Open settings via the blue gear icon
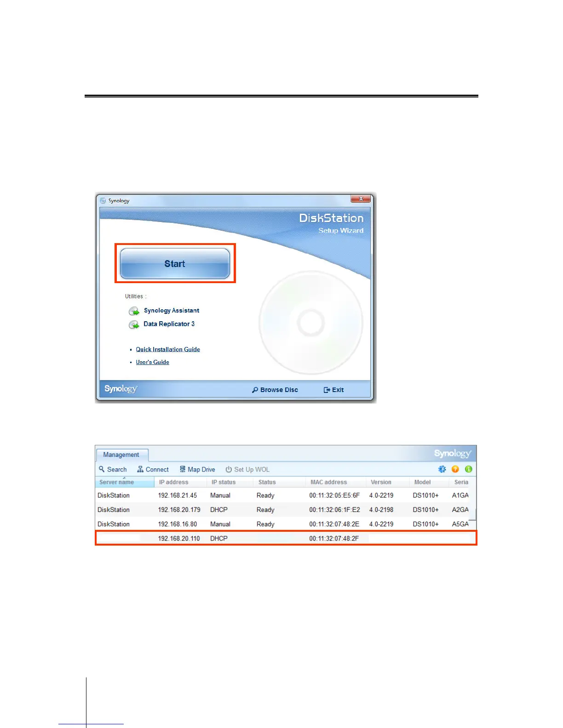This screenshot has width=563, height=728. pyautogui.click(x=442, y=469)
